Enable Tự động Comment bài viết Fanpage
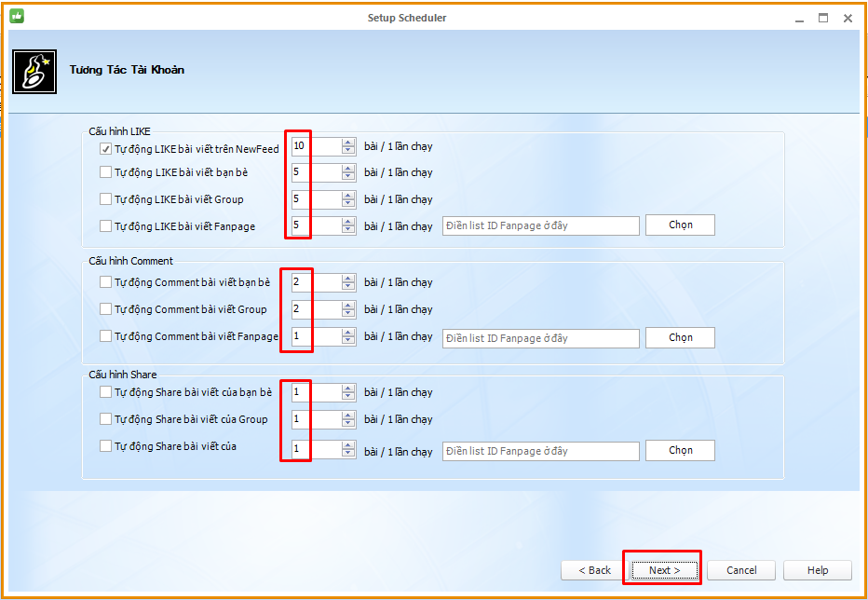Image resolution: width=868 pixels, height=600 pixels. tap(105, 336)
